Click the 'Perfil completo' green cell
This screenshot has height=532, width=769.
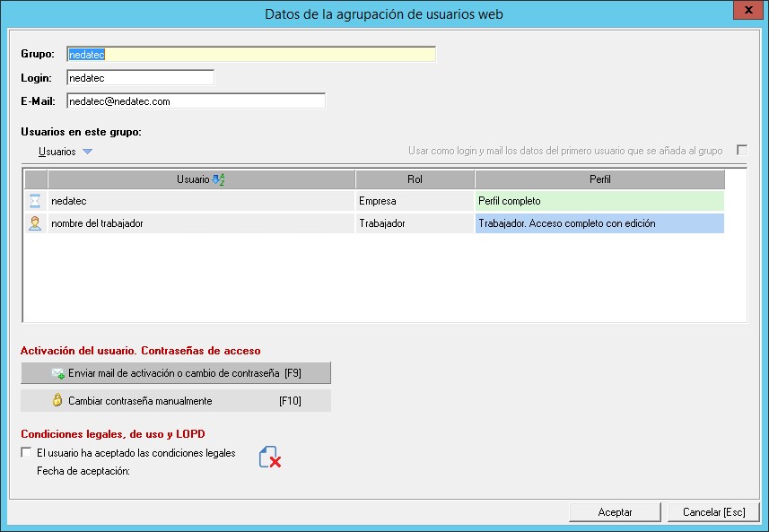(x=599, y=201)
